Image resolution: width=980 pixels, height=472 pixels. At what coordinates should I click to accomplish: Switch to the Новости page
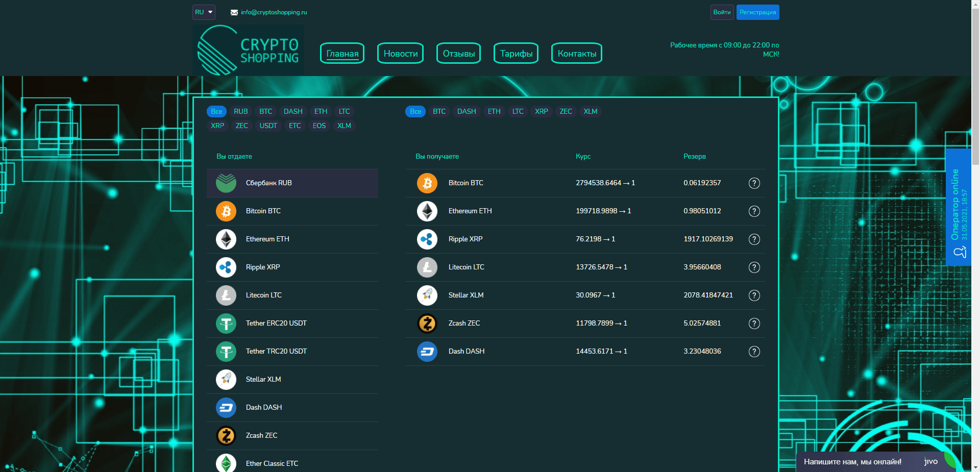click(400, 53)
